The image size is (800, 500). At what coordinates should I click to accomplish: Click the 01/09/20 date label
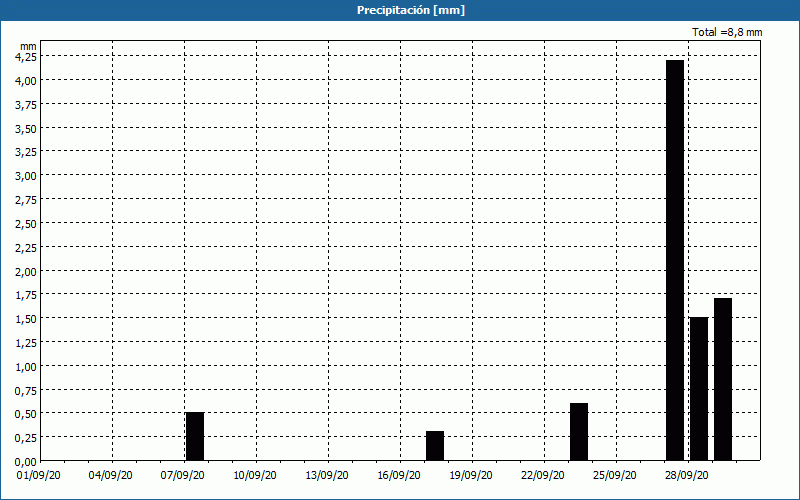(39, 476)
